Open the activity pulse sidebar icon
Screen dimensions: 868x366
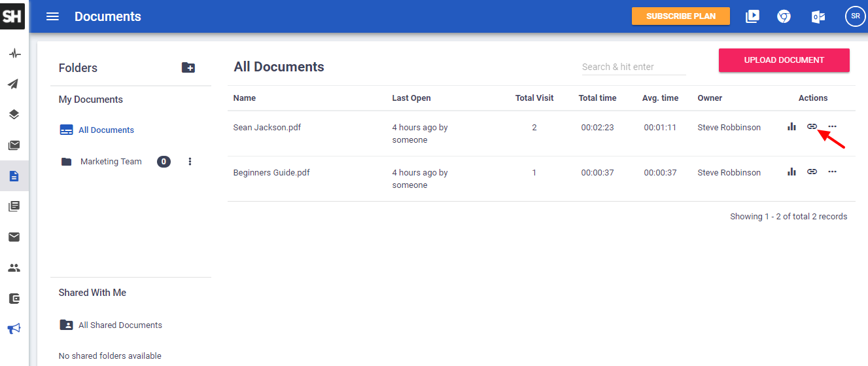click(14, 53)
